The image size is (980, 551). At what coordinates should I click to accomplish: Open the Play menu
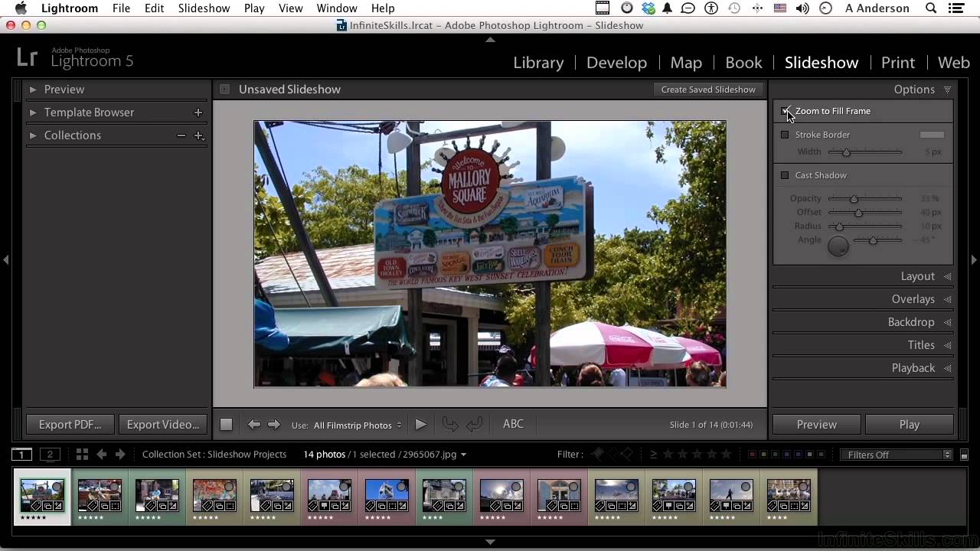tap(254, 8)
